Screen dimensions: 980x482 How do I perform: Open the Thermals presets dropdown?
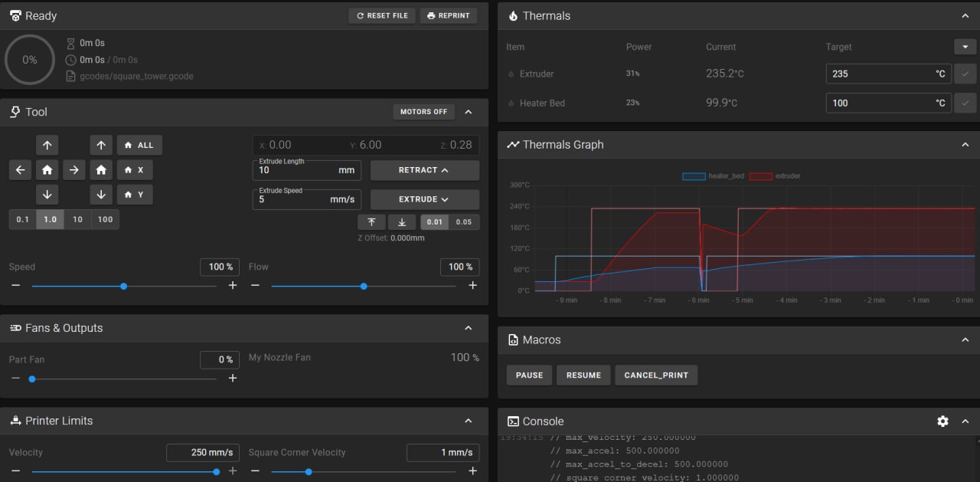pyautogui.click(x=965, y=47)
